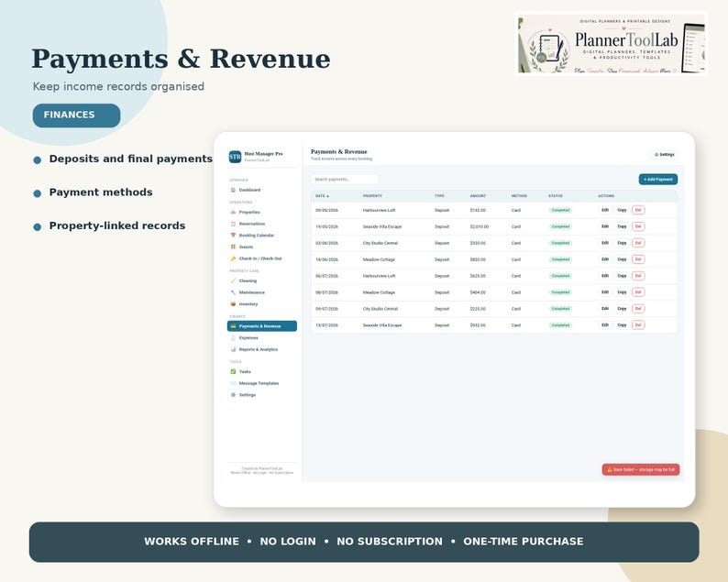The height and width of the screenshot is (582, 728).
Task: Click the FINANCES pill label
Action: (x=76, y=115)
